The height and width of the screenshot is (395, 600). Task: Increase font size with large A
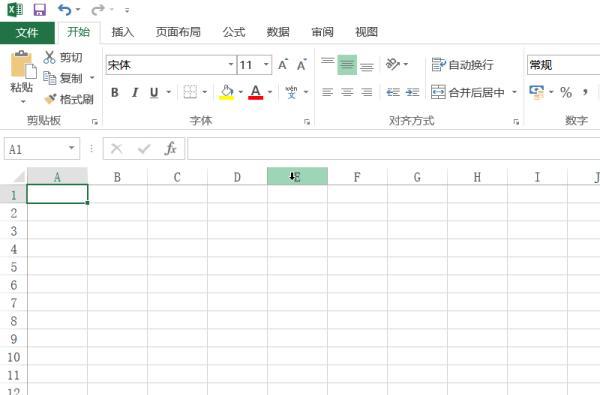283,65
